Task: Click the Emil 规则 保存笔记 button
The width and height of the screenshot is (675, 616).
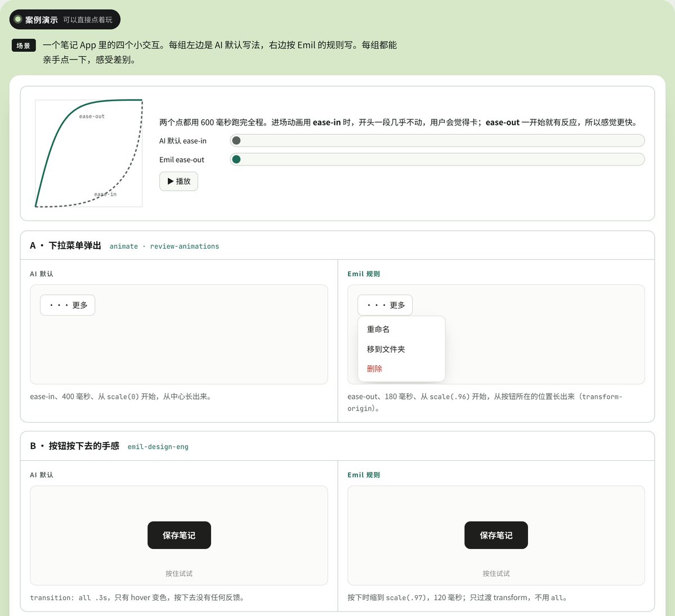Action: [x=496, y=535]
